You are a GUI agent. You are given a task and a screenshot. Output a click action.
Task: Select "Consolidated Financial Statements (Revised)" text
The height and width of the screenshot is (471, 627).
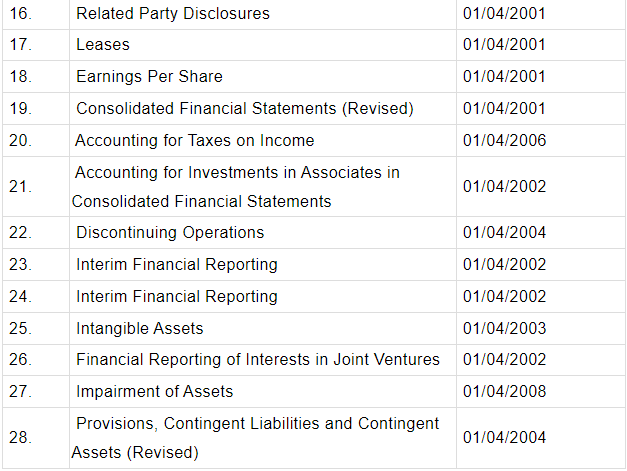click(244, 108)
